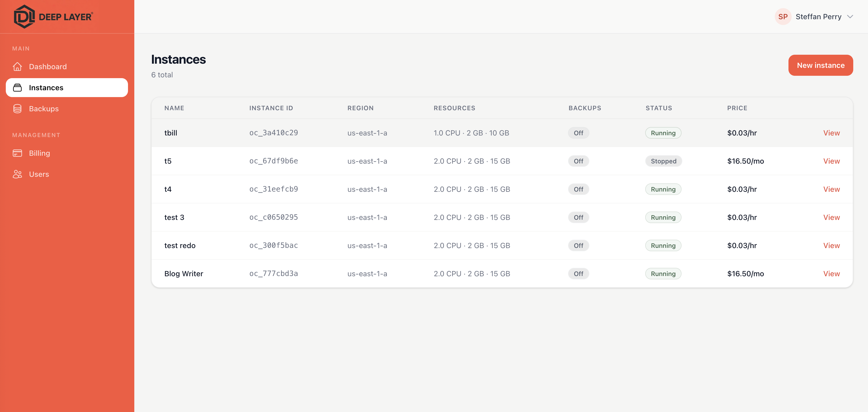Open the NAME column header
868x412 pixels.
174,108
